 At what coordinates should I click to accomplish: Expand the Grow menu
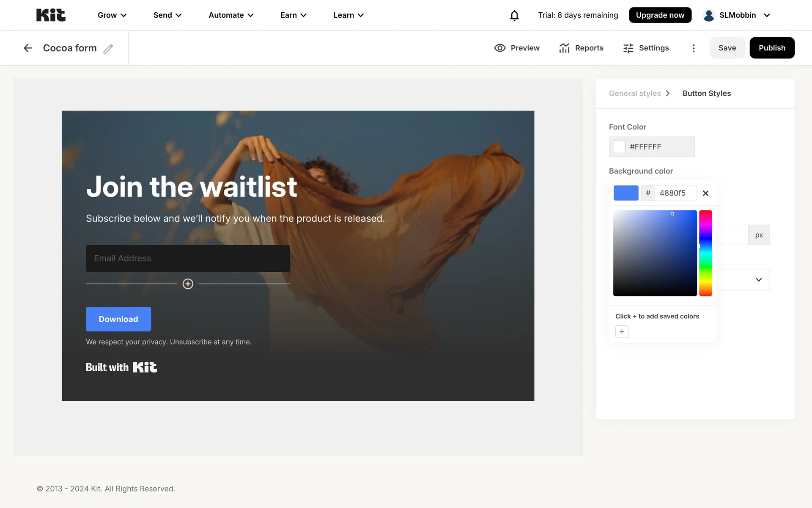click(x=112, y=15)
